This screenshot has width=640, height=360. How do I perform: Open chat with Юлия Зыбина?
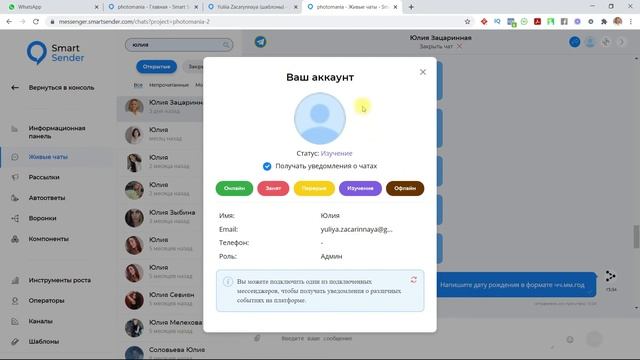click(x=160, y=217)
